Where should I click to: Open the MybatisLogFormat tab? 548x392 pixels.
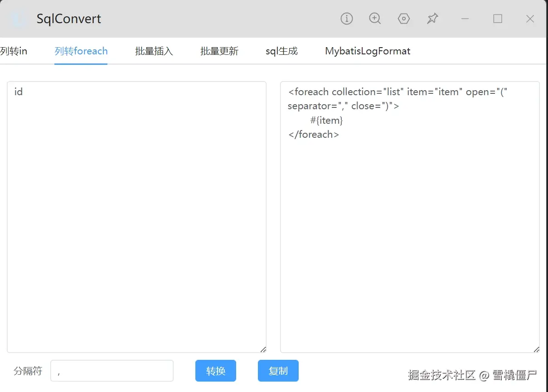tap(368, 51)
